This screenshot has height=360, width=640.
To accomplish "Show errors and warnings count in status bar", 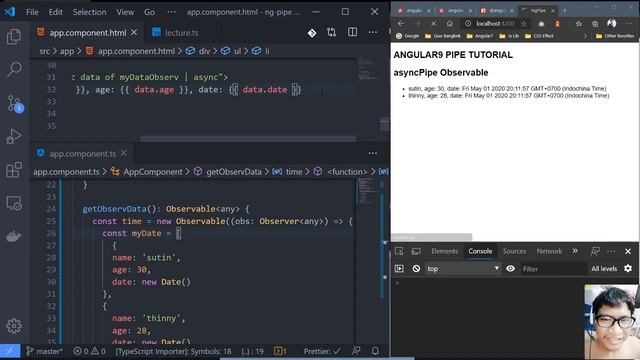I will click(x=89, y=351).
